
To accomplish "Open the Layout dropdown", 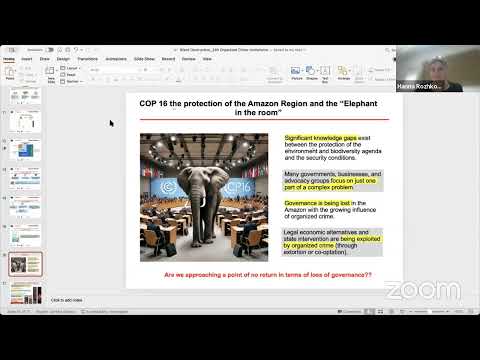I will [x=71, y=68].
